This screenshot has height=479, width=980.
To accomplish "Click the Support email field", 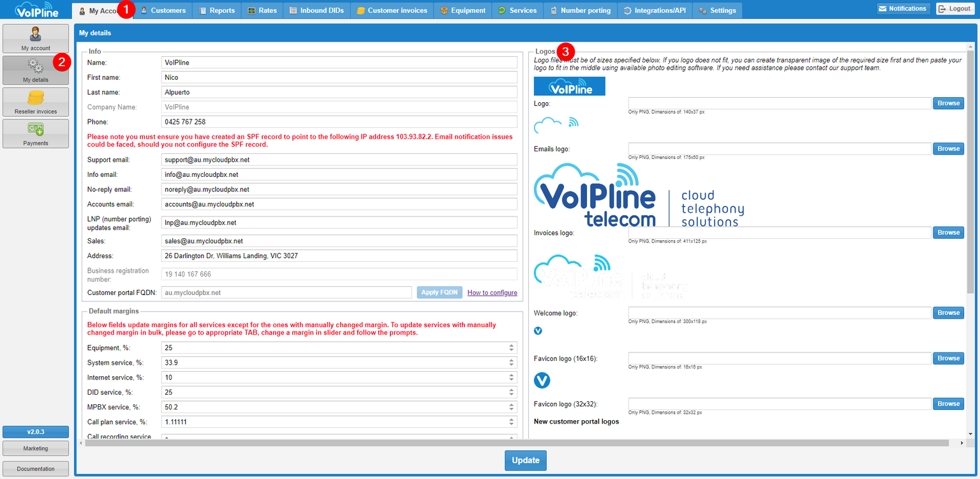I will pyautogui.click(x=339, y=160).
